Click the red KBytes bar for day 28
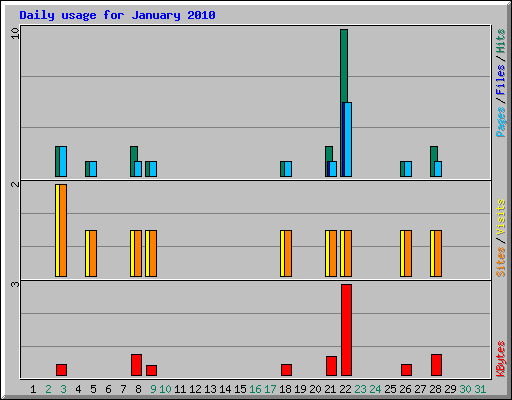512x400 pixels. tap(436, 365)
